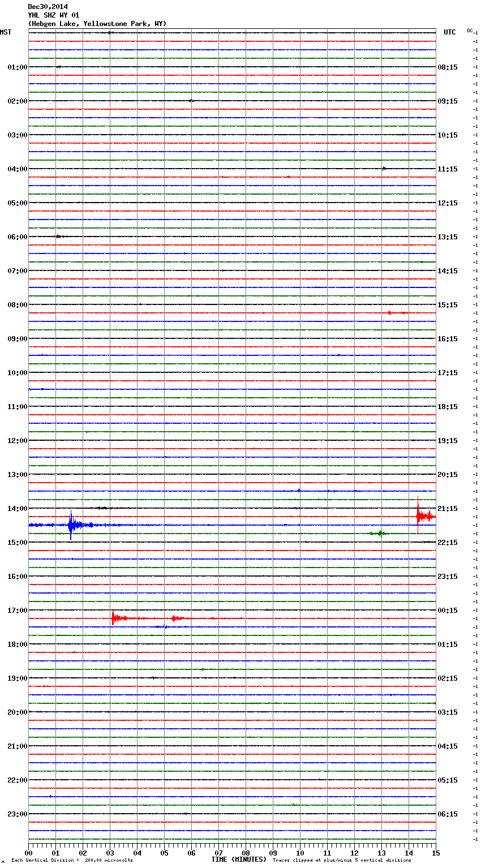
Task: Click the 22:15 UTC time label
Action: pyautogui.click(x=448, y=543)
